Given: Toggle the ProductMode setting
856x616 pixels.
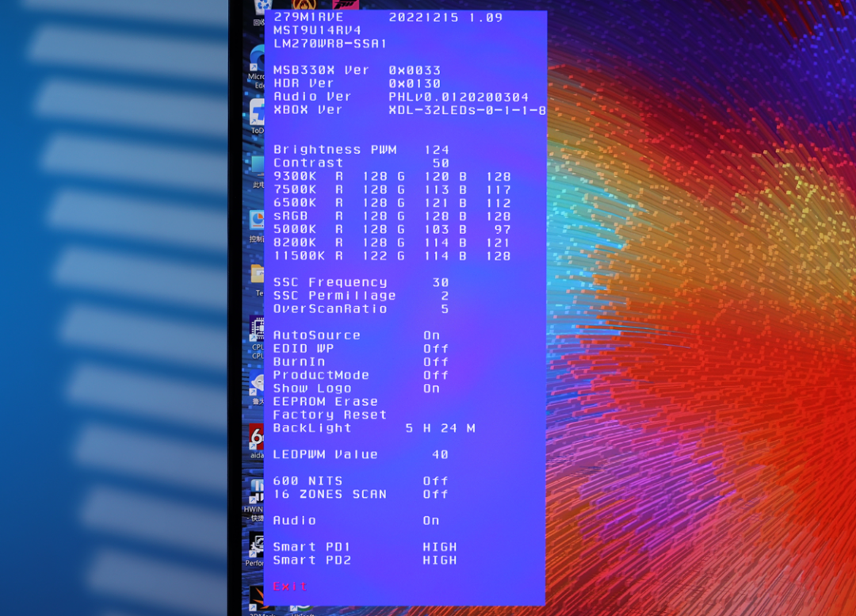Looking at the screenshot, I should (x=361, y=375).
